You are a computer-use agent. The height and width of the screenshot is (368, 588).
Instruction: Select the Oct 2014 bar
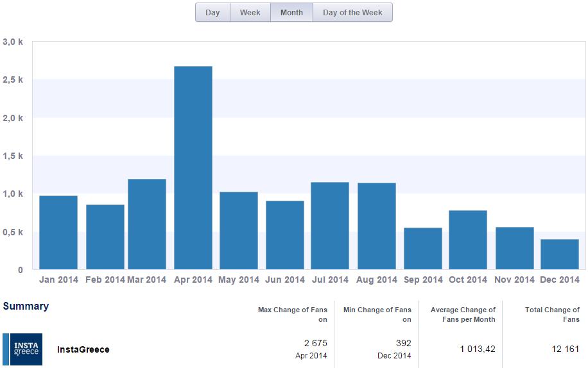point(468,240)
